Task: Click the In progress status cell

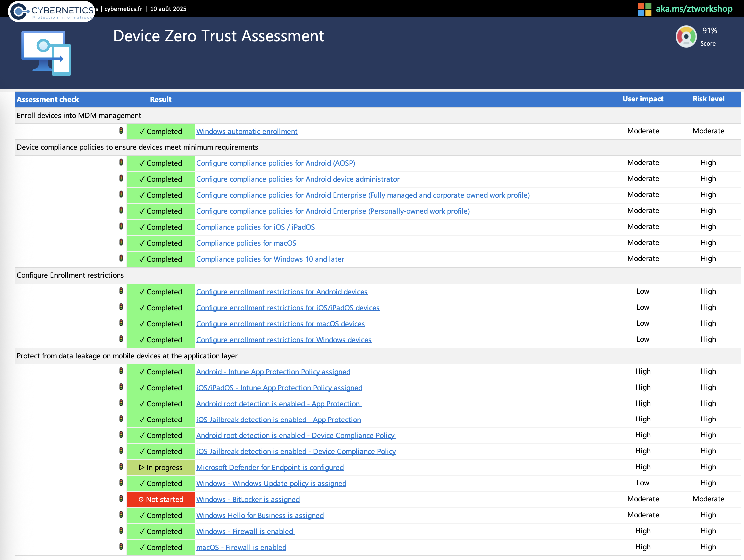Action: tap(161, 467)
